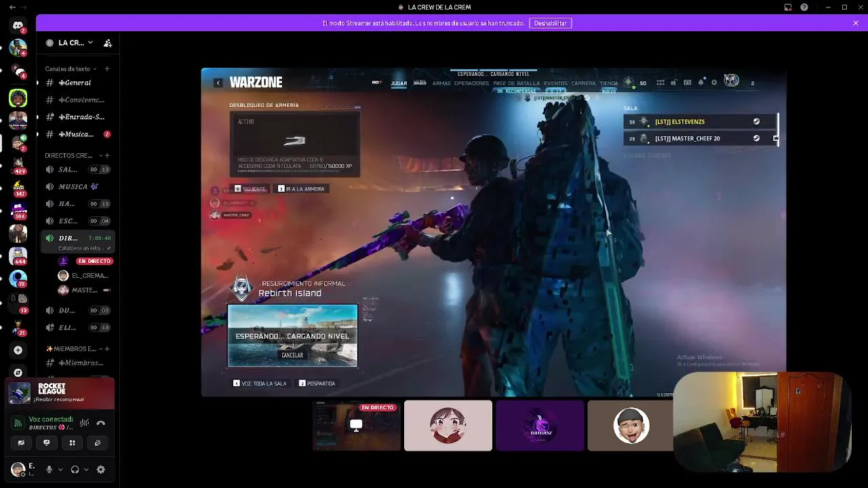
Task: Click Deshabilitar in Streamer mode banner
Action: point(551,23)
